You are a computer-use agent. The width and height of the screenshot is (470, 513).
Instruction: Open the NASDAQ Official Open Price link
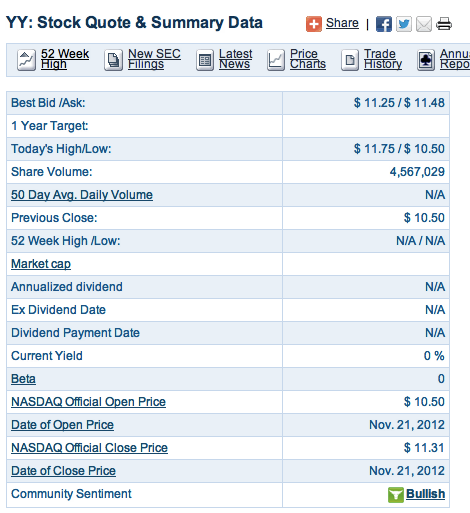pos(88,402)
